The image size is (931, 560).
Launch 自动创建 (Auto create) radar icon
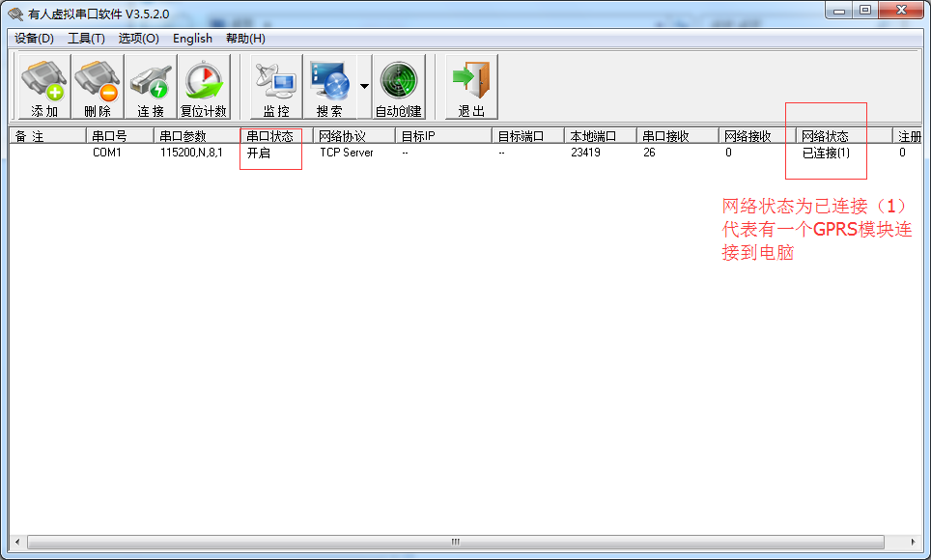[398, 87]
